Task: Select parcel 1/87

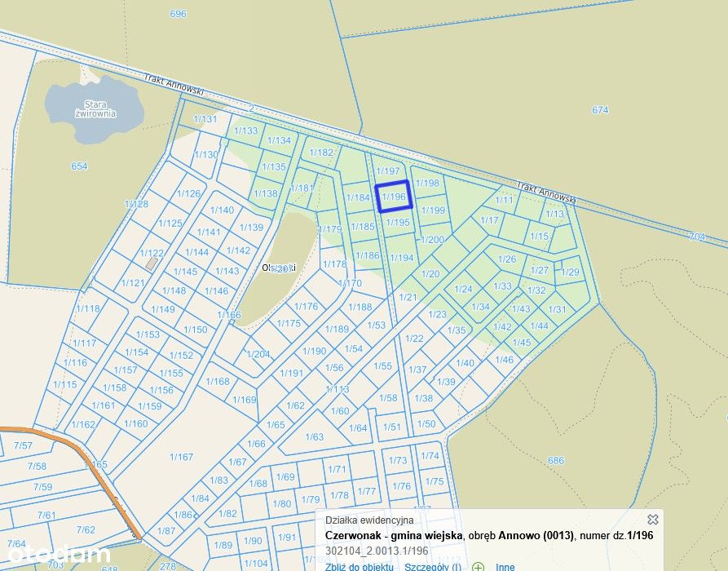Action: tap(166, 530)
